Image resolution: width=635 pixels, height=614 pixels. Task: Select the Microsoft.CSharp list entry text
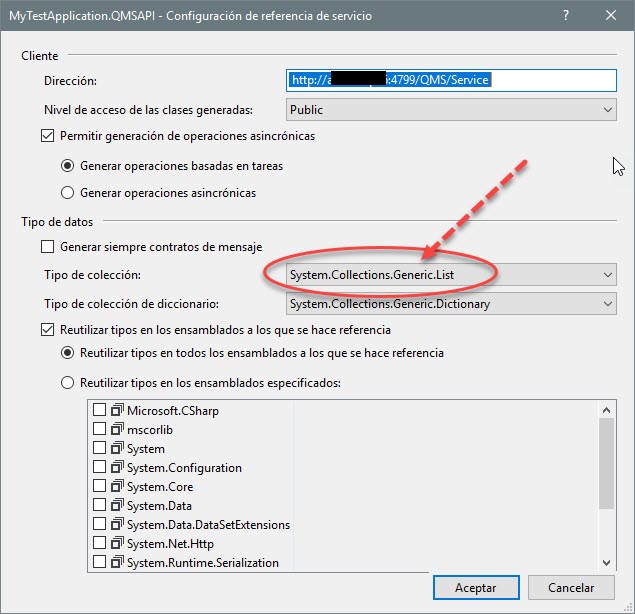pos(173,411)
